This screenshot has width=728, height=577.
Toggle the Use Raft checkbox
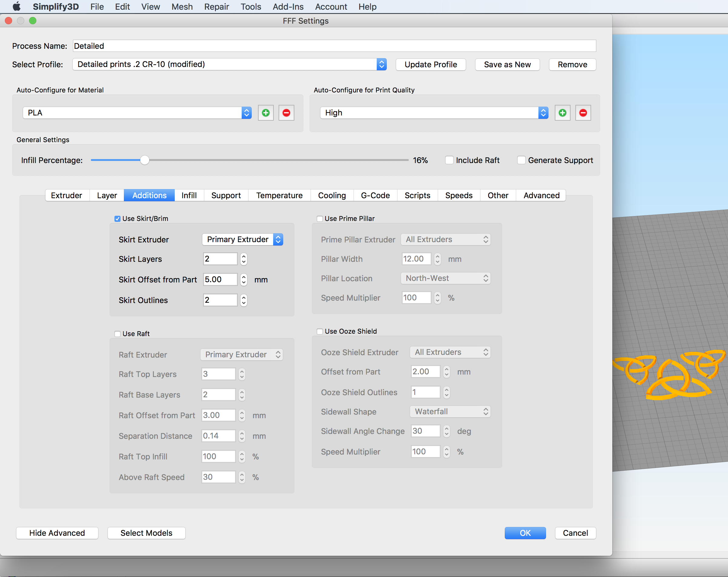coord(117,334)
